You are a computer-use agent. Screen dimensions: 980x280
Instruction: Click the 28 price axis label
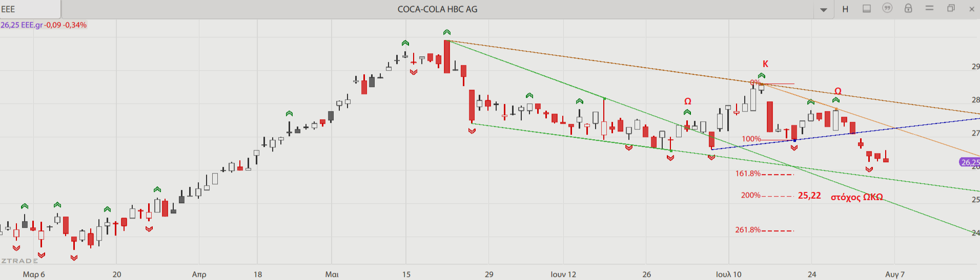975,100
